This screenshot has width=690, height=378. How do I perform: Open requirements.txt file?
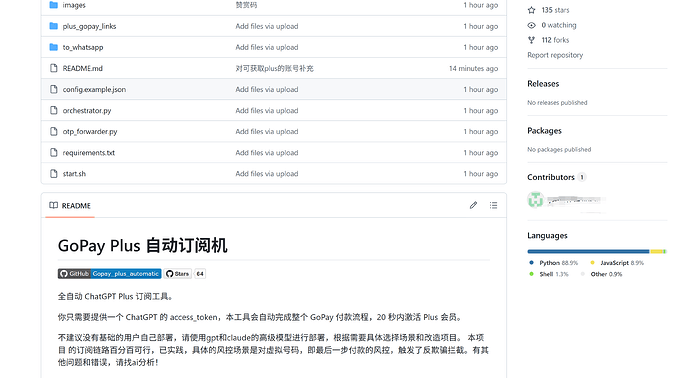coord(88,153)
